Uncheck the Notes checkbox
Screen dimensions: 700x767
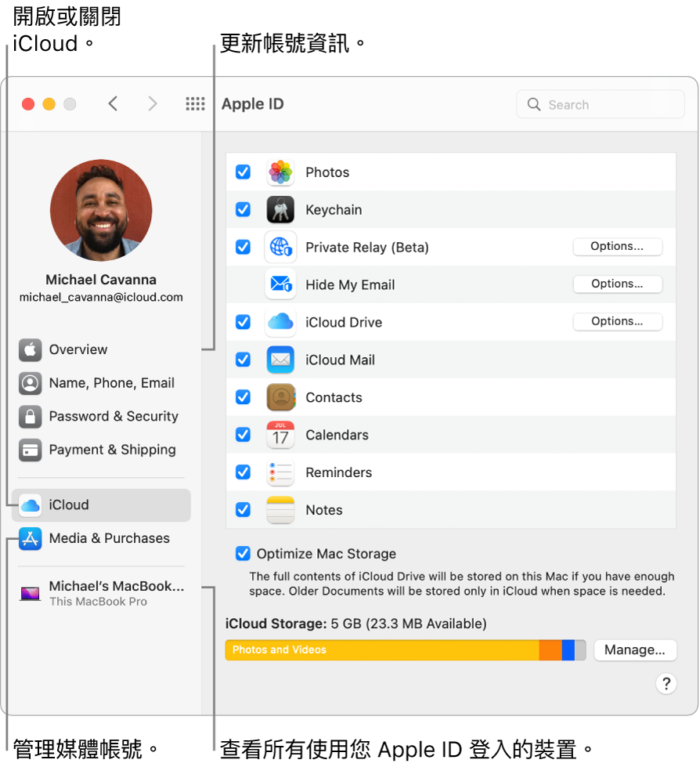[x=243, y=510]
